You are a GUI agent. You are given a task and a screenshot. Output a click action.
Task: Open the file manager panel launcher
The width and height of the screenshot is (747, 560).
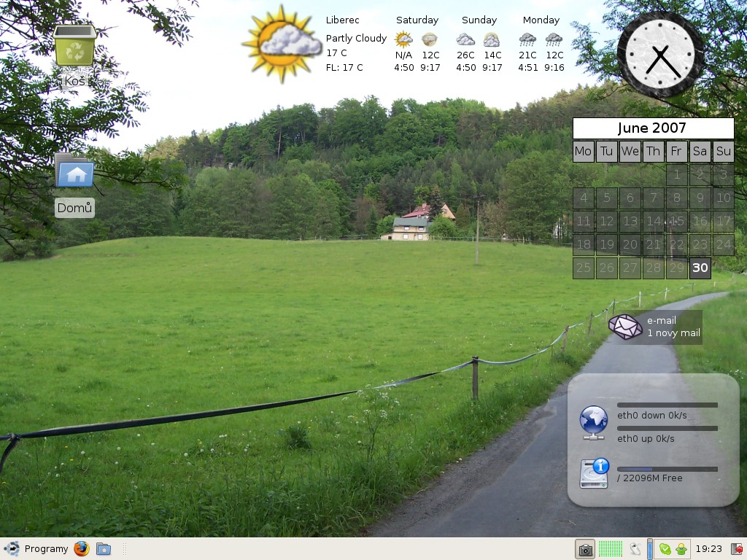pos(104,549)
